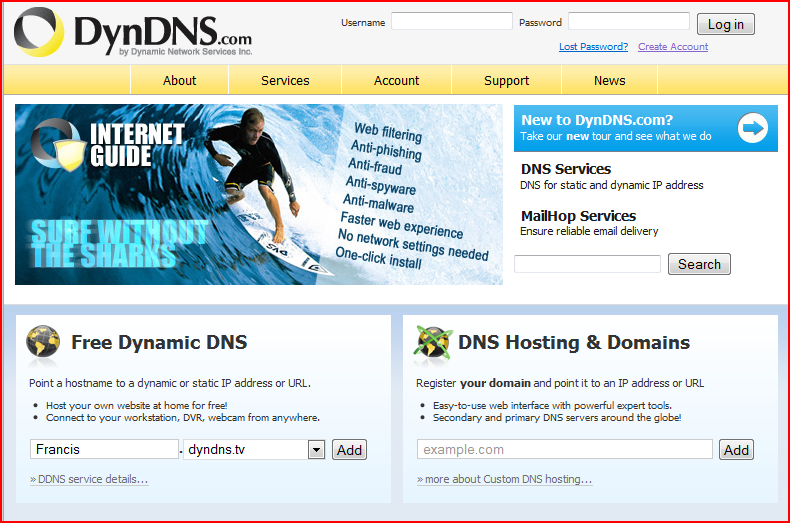Screen dimensions: 790x523
Task: Click the tour arrow icon in the blue banner
Action: [753, 128]
